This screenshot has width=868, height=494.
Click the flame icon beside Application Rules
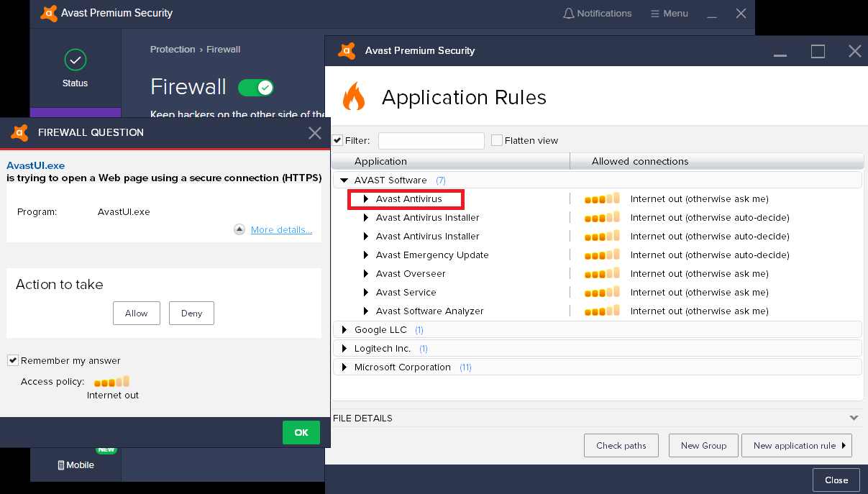point(354,96)
